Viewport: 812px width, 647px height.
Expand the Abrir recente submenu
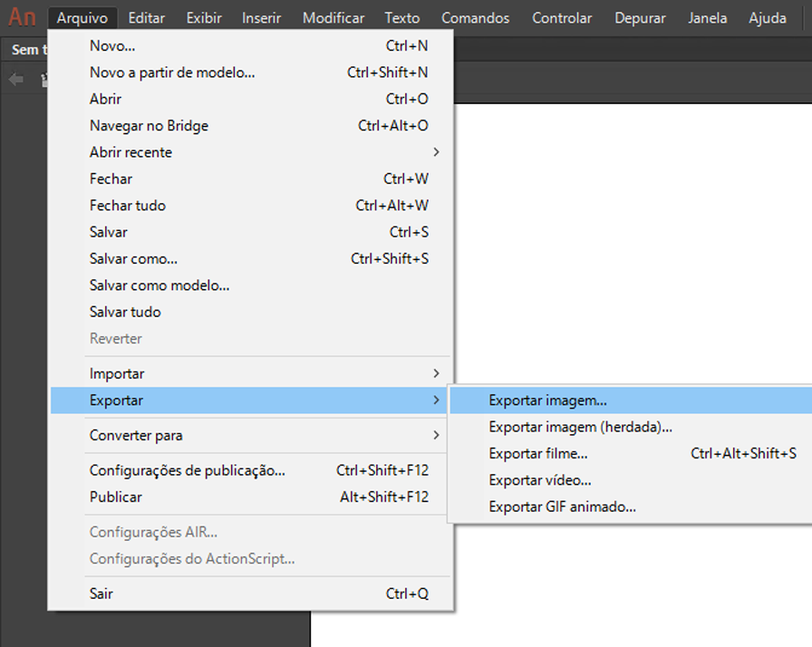point(133,151)
